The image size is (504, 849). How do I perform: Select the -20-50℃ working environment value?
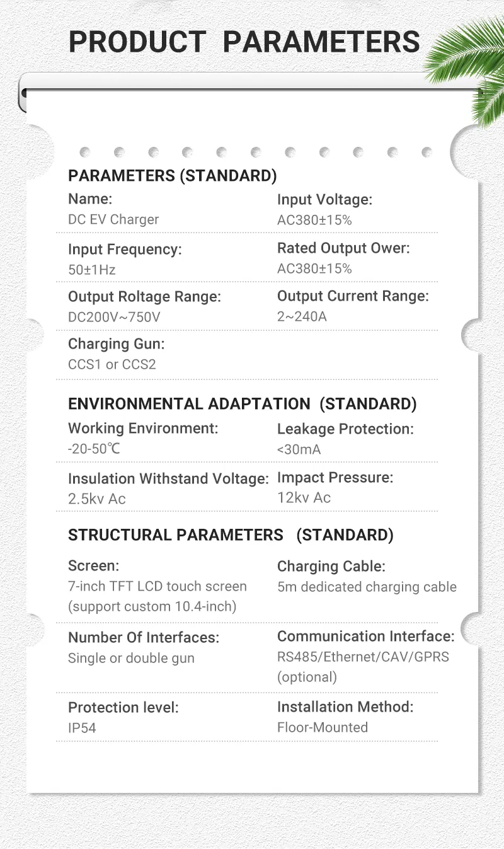94,449
